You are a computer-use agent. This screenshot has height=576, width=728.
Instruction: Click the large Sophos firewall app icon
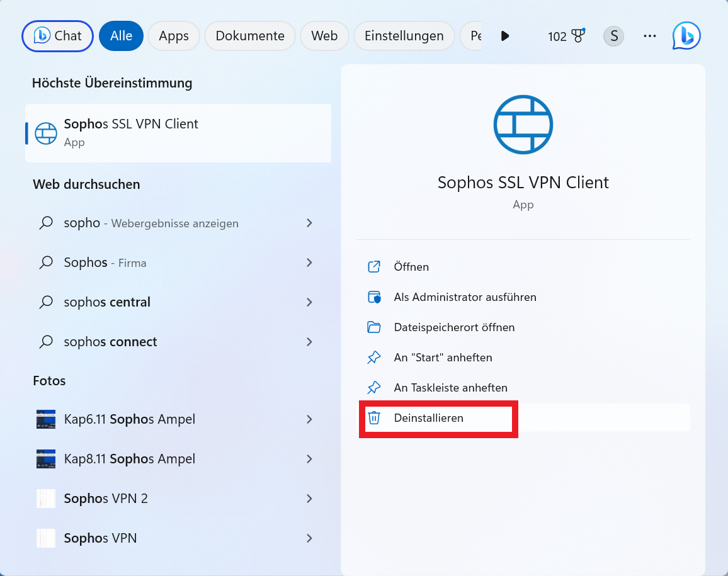coord(523,125)
